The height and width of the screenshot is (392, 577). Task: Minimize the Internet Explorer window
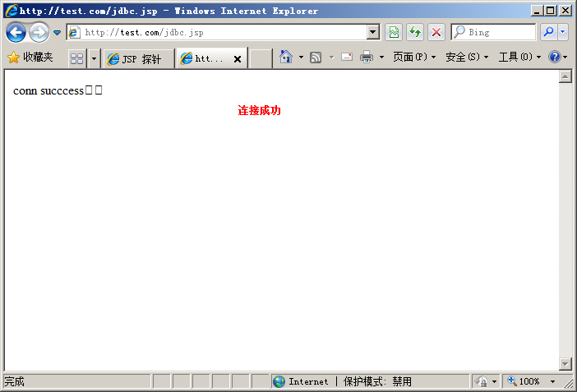[537, 11]
